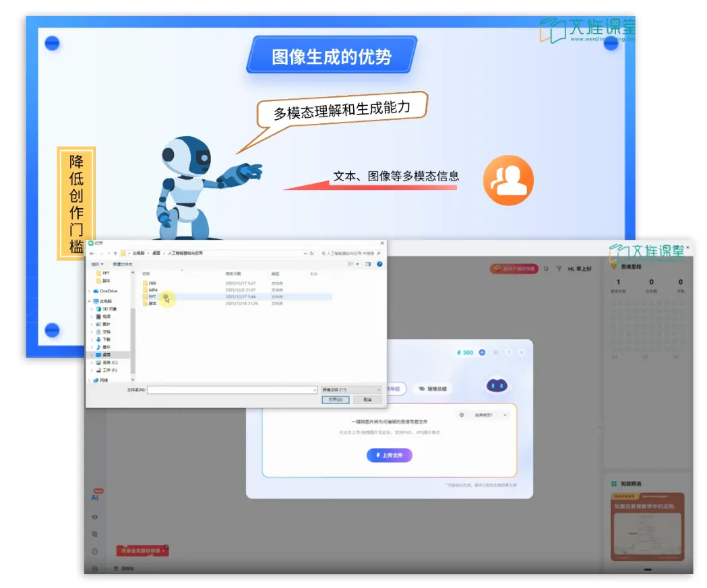Click the AI icon in the left sidebar

94,498
